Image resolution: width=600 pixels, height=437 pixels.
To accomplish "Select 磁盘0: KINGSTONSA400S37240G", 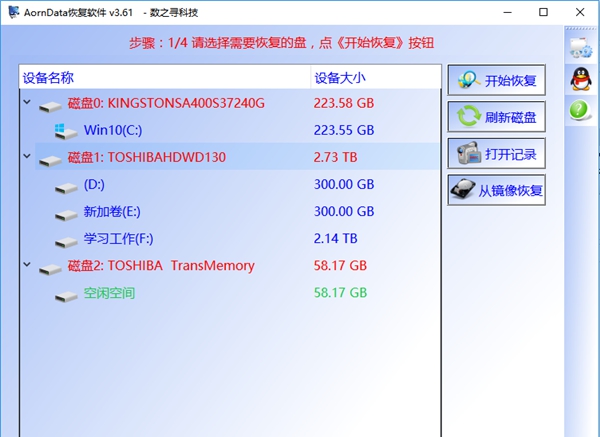I will [166, 103].
